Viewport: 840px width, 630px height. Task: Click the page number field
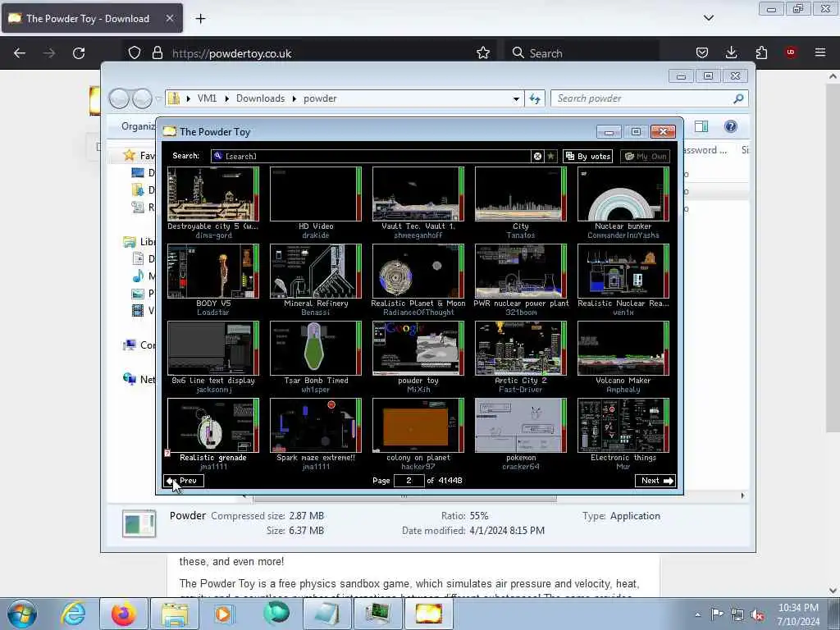point(409,481)
